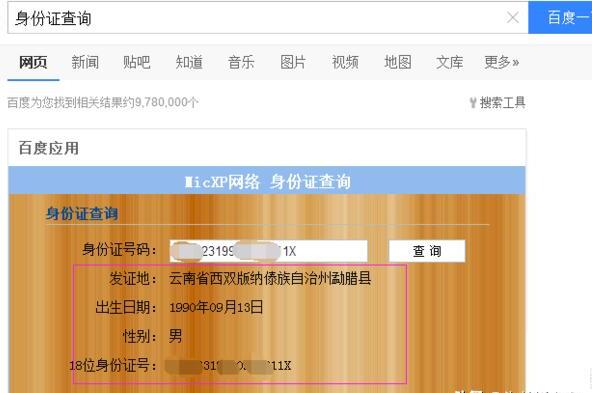Switch to the 图片 tab

pos(293,62)
